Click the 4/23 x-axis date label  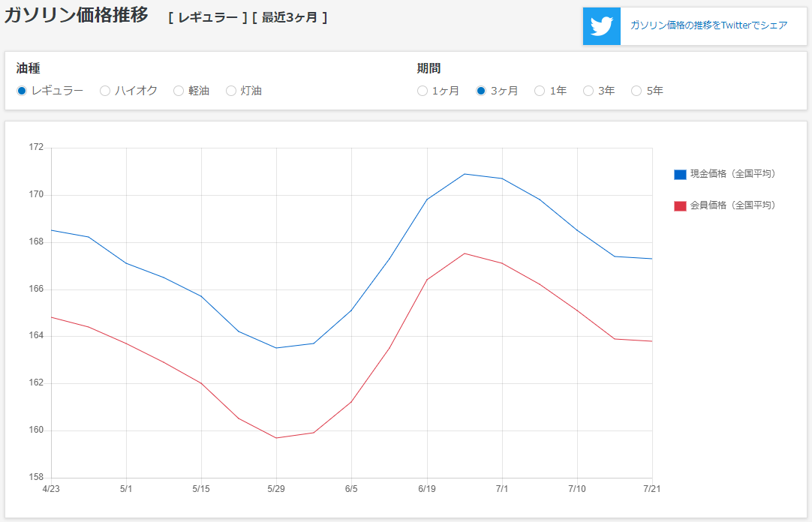pyautogui.click(x=51, y=489)
